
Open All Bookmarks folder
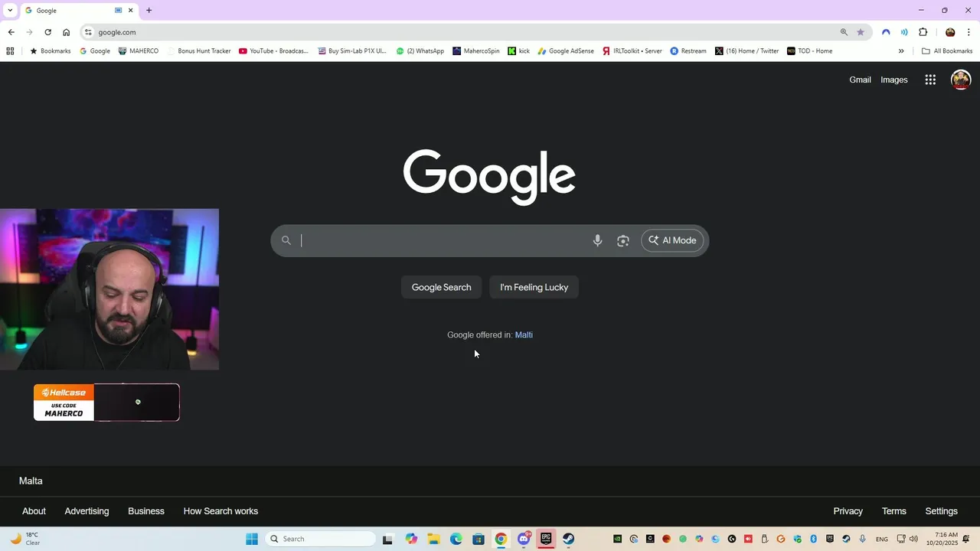click(947, 51)
